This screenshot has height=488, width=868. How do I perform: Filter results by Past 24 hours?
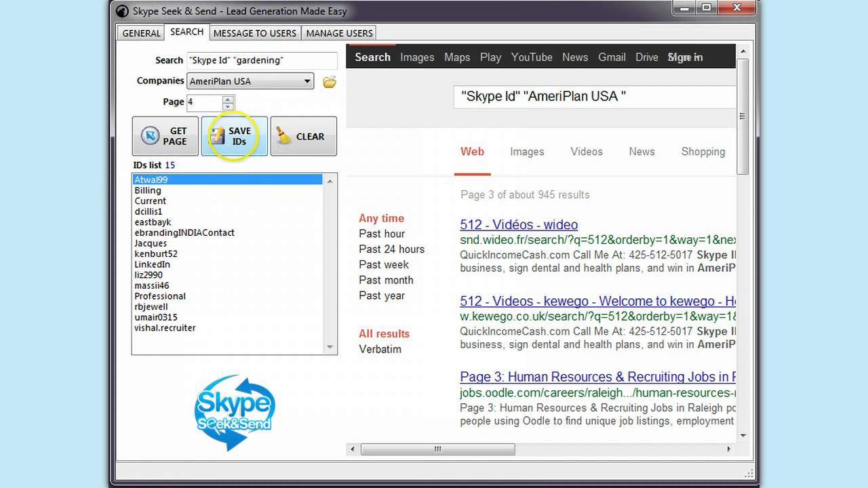click(x=391, y=249)
